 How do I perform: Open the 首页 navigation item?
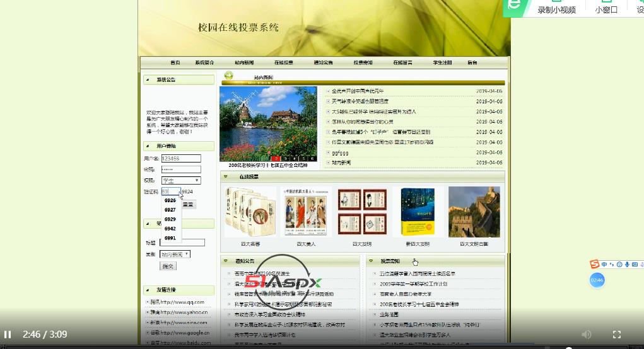[175, 62]
